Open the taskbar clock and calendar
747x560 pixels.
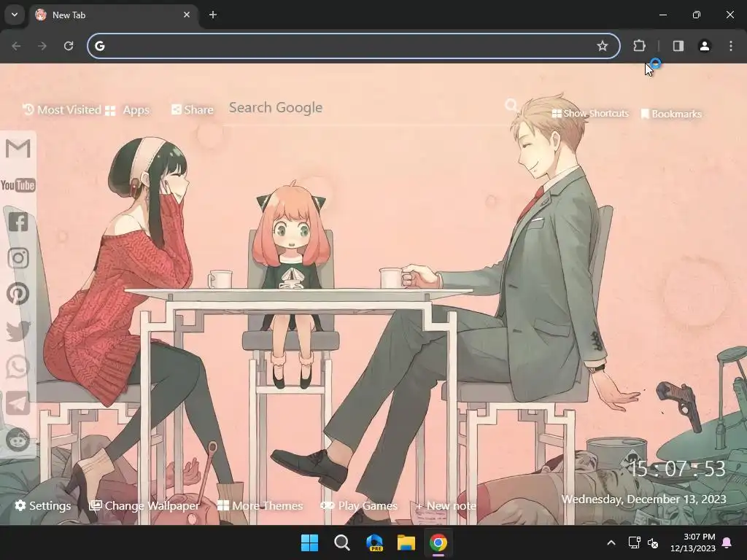pos(692,542)
